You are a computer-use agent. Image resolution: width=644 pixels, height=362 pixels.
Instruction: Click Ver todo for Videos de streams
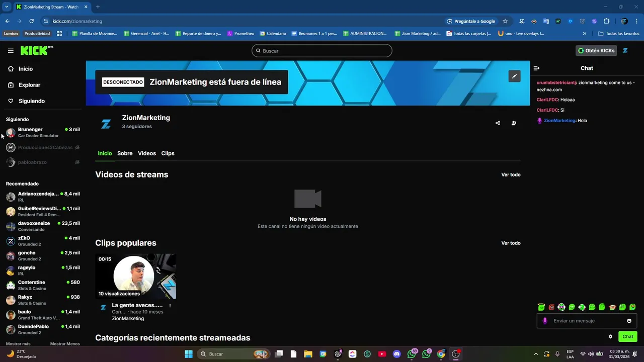pyautogui.click(x=511, y=175)
